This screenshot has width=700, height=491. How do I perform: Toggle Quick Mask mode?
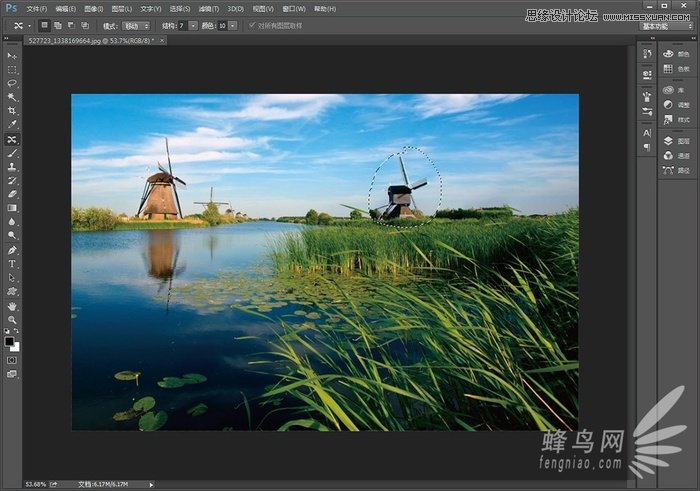point(12,360)
